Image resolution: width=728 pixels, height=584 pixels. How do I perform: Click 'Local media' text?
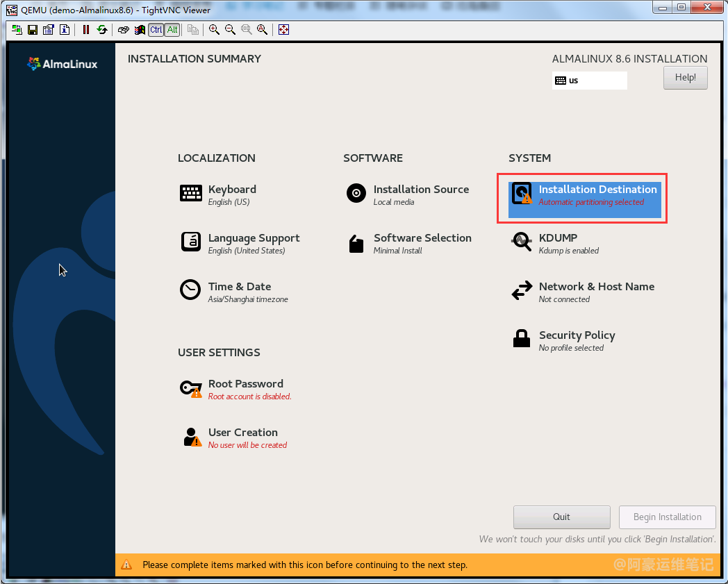coord(394,202)
